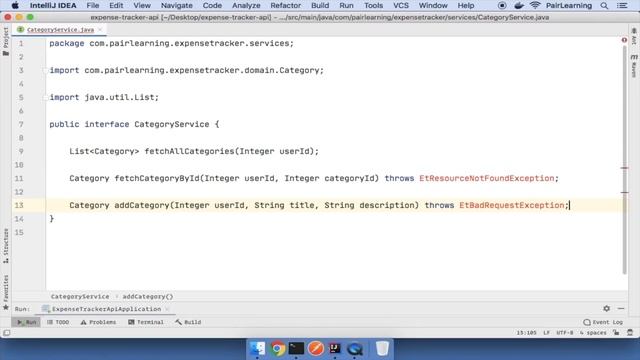Change file encoding UTF-8 in status bar
640x360 pixels.
click(x=564, y=333)
